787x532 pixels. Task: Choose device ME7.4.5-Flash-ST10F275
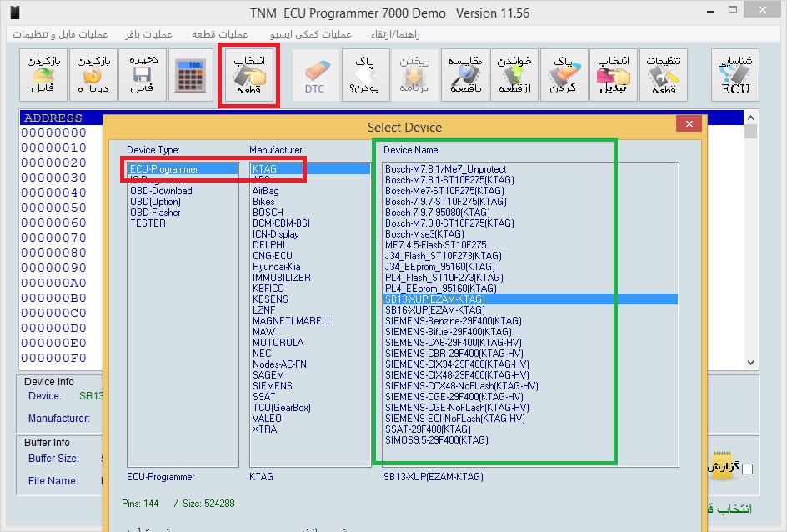[x=436, y=245]
